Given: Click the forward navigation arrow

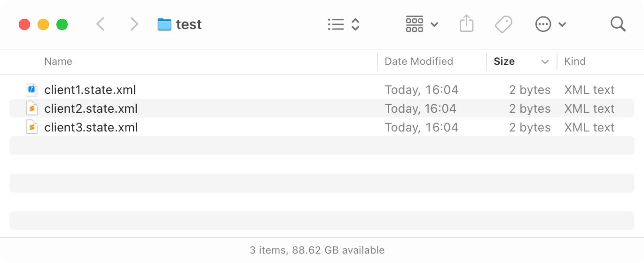Looking at the screenshot, I should (134, 24).
